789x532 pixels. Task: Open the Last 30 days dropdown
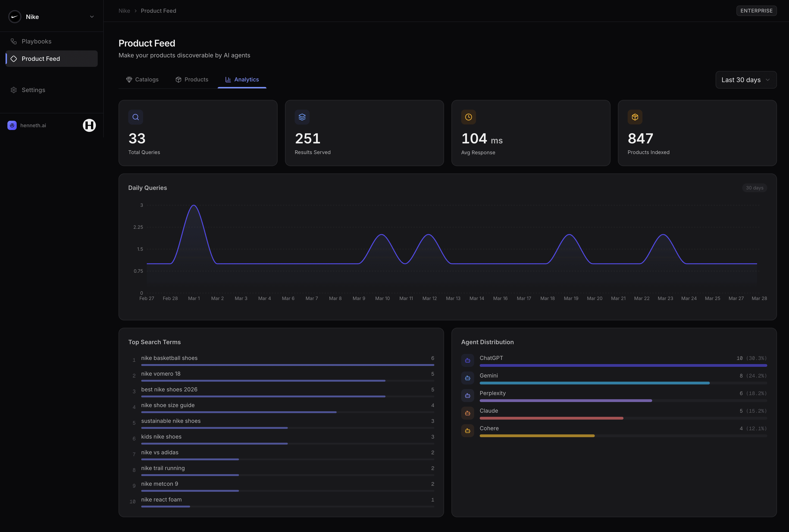pyautogui.click(x=746, y=80)
